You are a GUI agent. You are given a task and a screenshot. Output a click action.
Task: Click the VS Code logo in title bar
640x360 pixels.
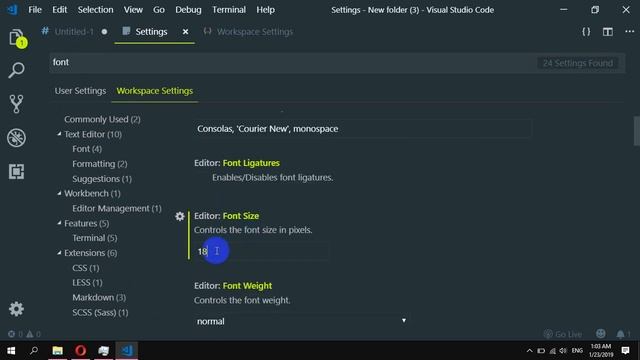click(12, 9)
